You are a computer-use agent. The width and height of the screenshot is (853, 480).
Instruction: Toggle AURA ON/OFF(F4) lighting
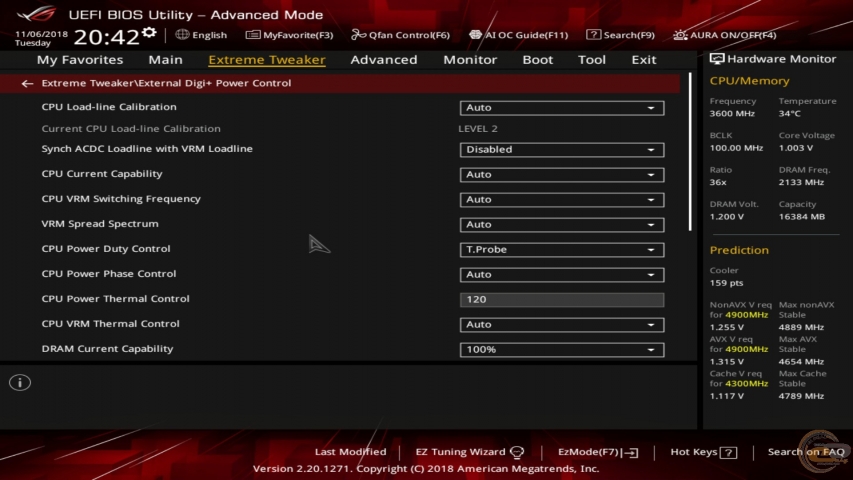point(725,35)
